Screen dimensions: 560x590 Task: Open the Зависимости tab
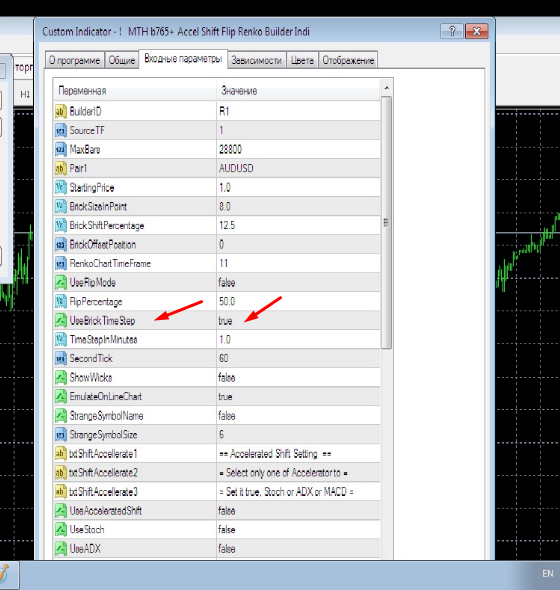coord(256,60)
